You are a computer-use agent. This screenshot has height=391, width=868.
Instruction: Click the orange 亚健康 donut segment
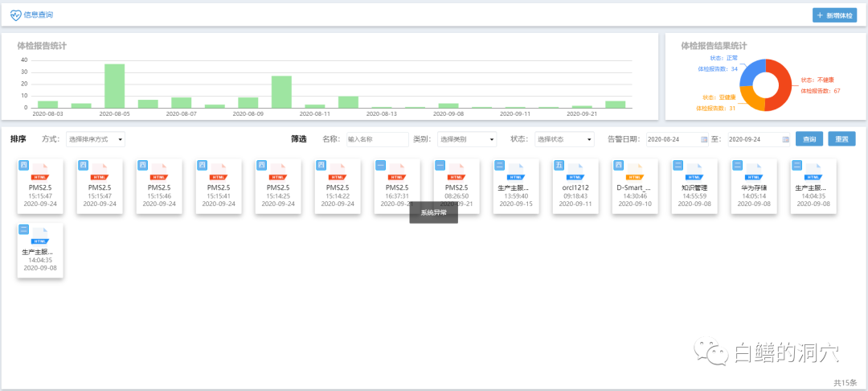point(751,99)
